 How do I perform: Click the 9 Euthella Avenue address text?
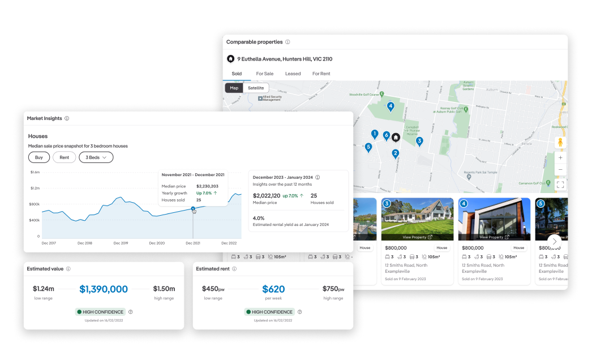[x=285, y=59]
